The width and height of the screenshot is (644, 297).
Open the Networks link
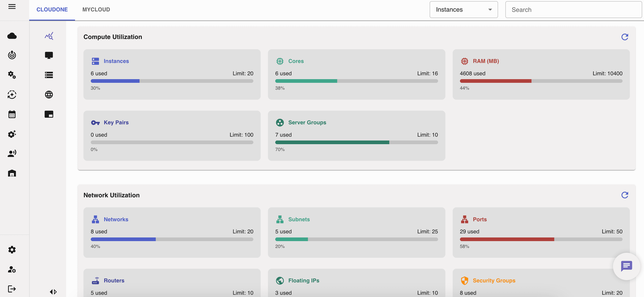point(116,219)
